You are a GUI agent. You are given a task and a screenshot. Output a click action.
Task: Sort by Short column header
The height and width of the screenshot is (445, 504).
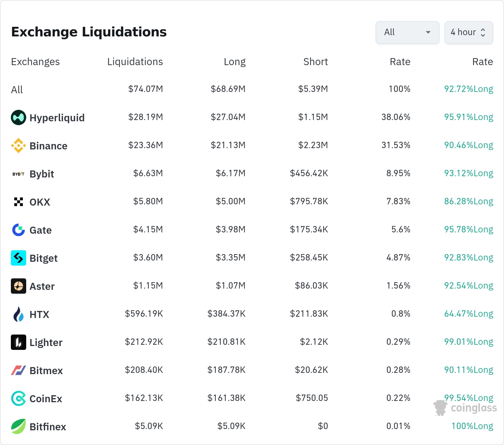[x=316, y=62]
